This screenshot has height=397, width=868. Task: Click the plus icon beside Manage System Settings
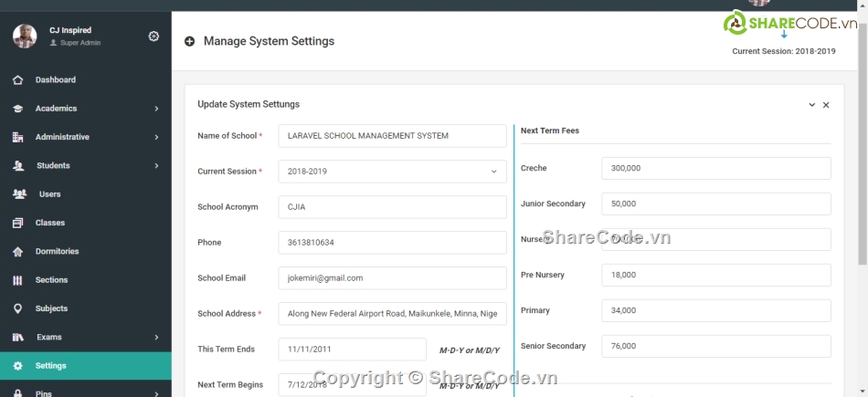(190, 41)
